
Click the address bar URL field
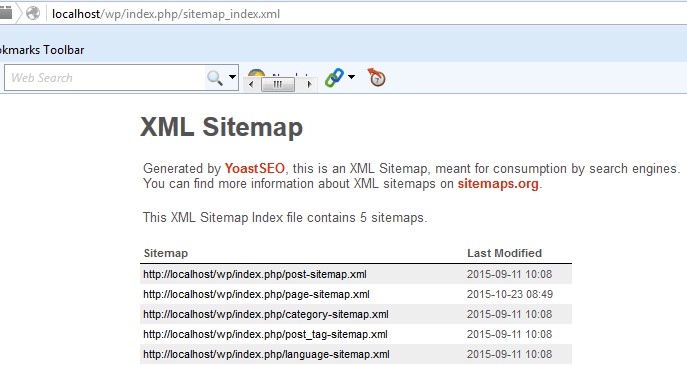tap(367, 14)
